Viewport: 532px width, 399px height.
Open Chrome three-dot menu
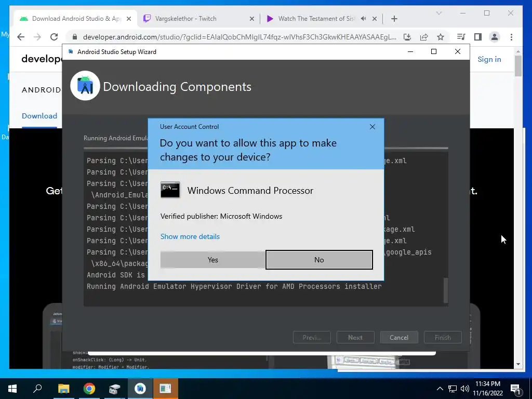point(511,37)
